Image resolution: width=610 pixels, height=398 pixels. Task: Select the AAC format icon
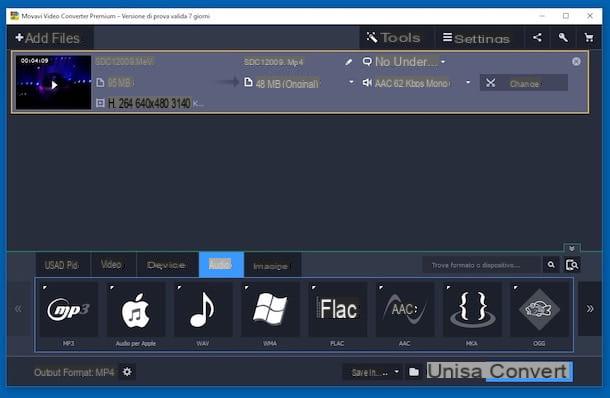click(405, 310)
